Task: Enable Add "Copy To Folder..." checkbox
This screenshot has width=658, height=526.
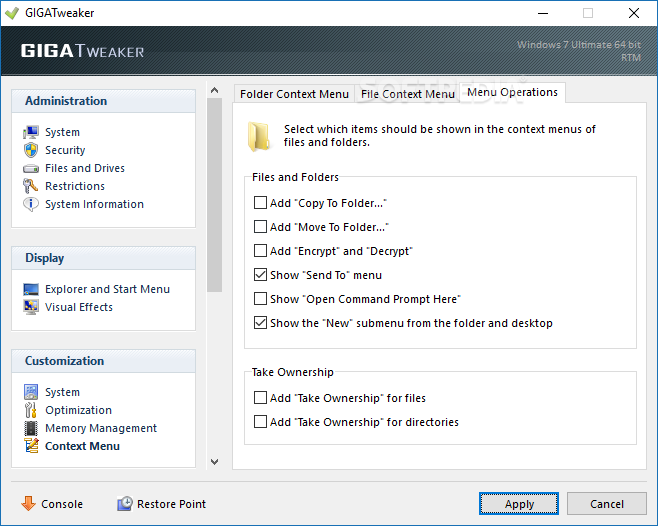Action: tap(260, 203)
